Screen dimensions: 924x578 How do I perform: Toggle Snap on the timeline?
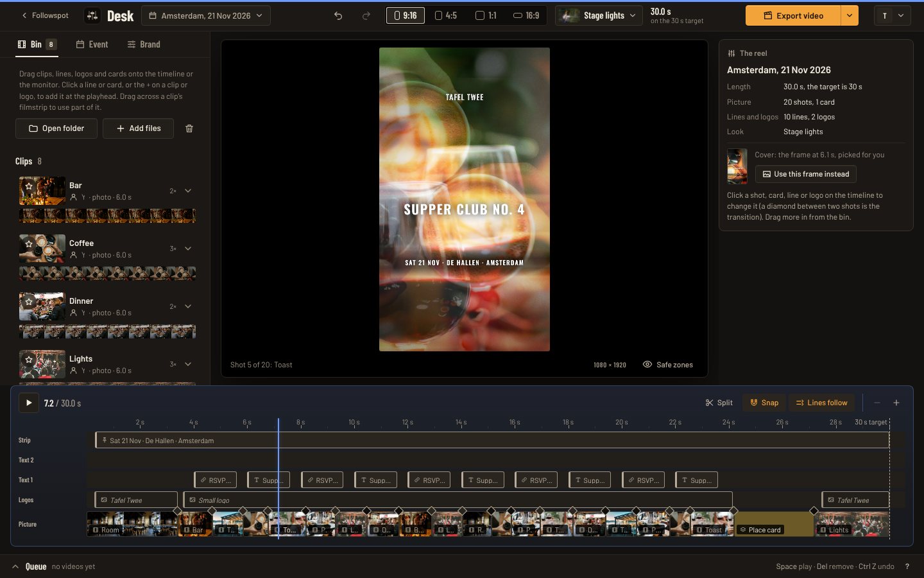(x=764, y=403)
